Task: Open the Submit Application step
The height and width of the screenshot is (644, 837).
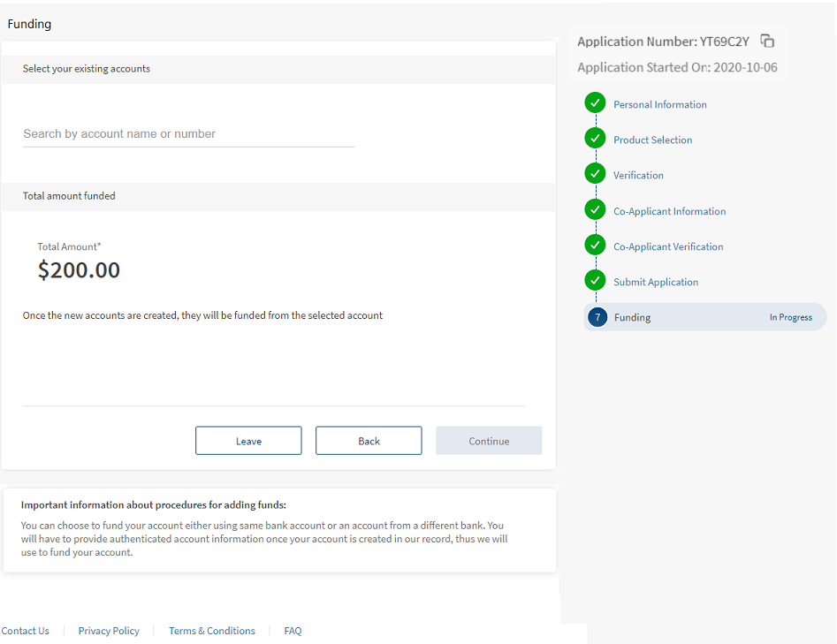Action: 656,282
